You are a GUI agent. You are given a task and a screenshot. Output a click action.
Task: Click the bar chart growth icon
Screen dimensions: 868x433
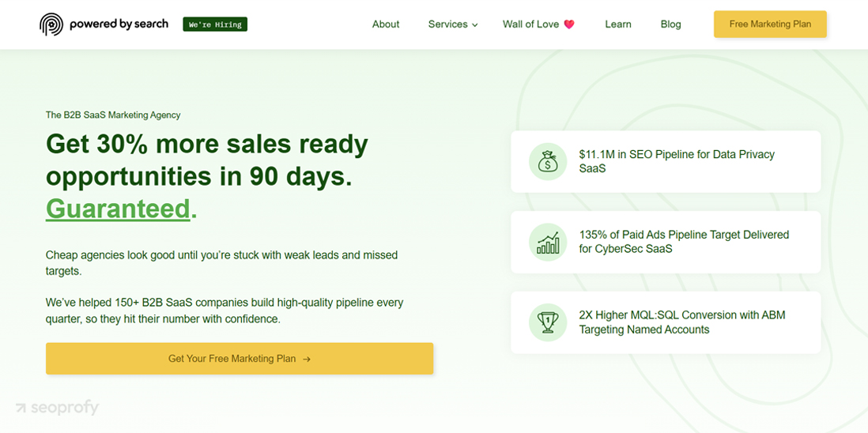point(548,243)
